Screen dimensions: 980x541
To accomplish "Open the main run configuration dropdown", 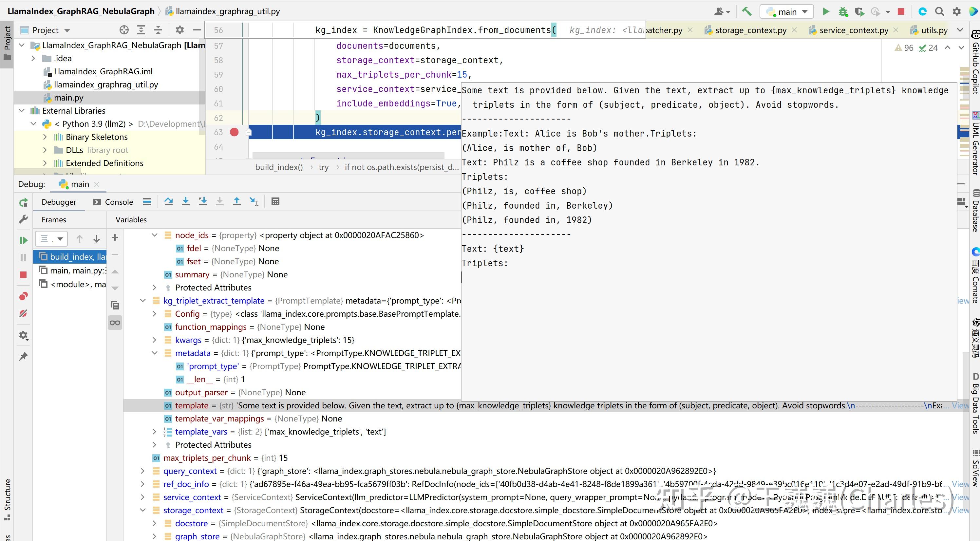I will [787, 12].
